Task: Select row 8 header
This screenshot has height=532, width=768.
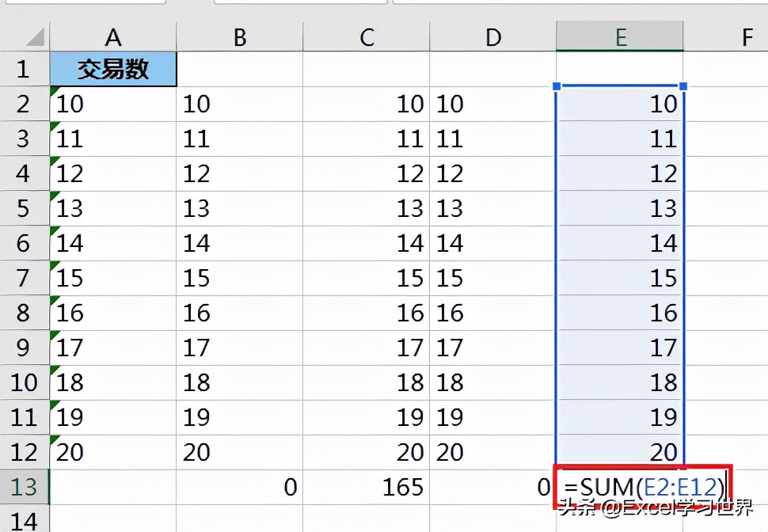Action: coord(25,313)
